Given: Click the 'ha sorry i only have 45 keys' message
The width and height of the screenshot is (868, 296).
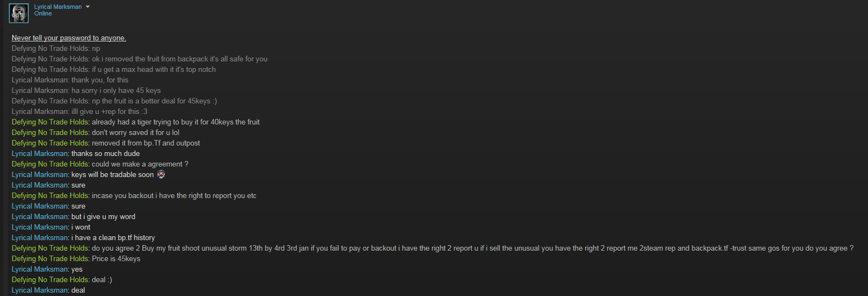Looking at the screenshot, I should pos(116,91).
